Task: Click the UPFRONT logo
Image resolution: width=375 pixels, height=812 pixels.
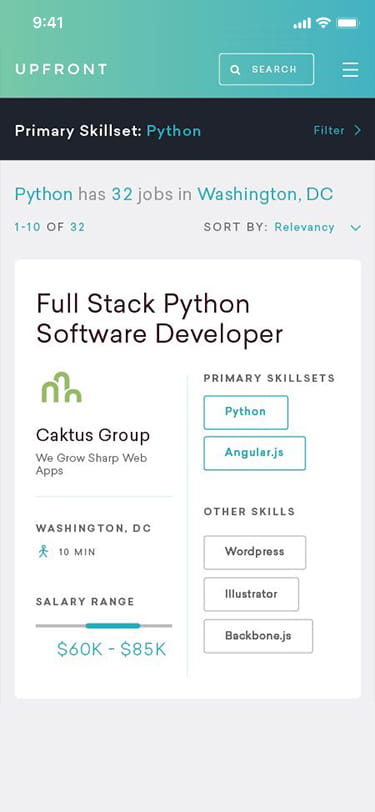Action: tap(61, 69)
